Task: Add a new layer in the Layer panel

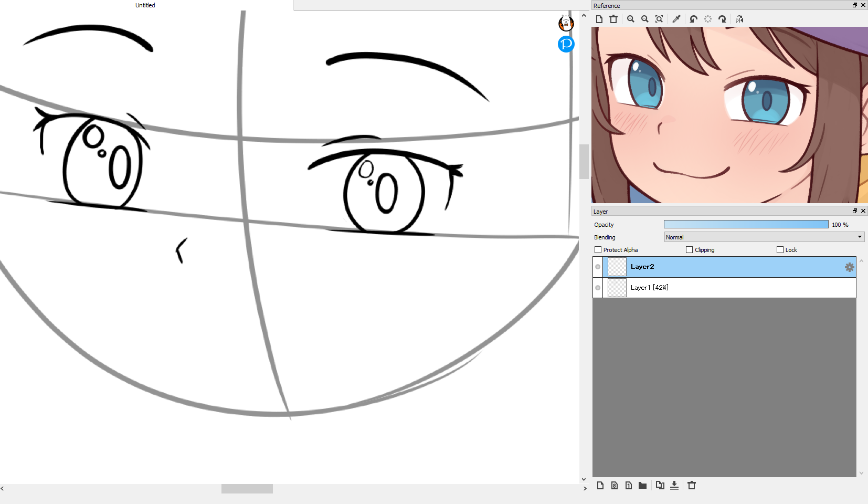Action: (600, 486)
